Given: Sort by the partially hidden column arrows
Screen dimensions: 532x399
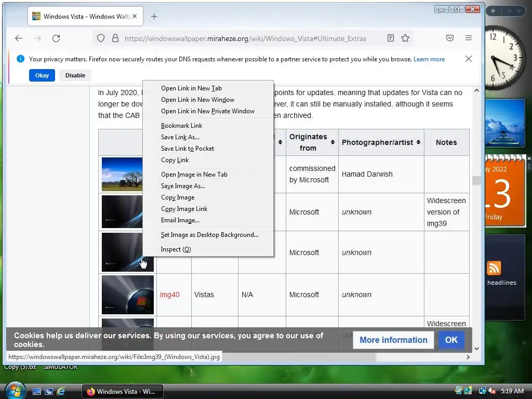Looking at the screenshot, I should tap(280, 142).
